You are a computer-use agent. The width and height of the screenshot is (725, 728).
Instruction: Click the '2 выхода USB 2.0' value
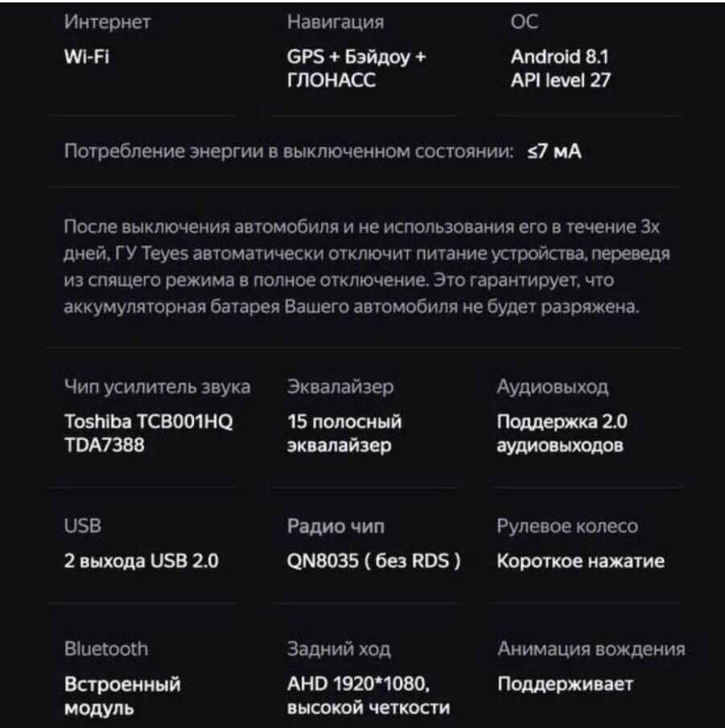pos(141,561)
